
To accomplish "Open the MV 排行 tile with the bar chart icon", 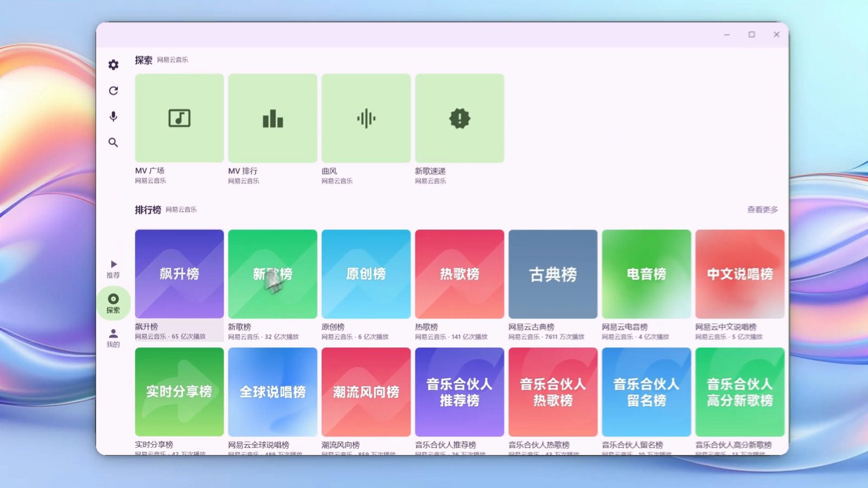I will [272, 118].
